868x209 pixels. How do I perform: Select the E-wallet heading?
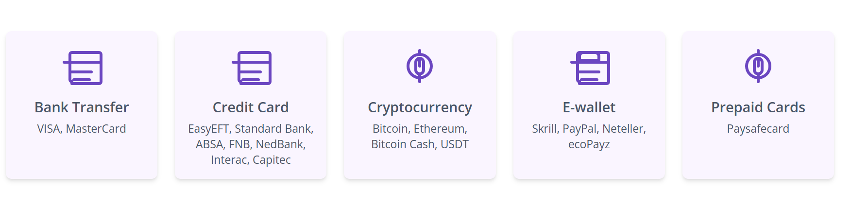(x=589, y=107)
